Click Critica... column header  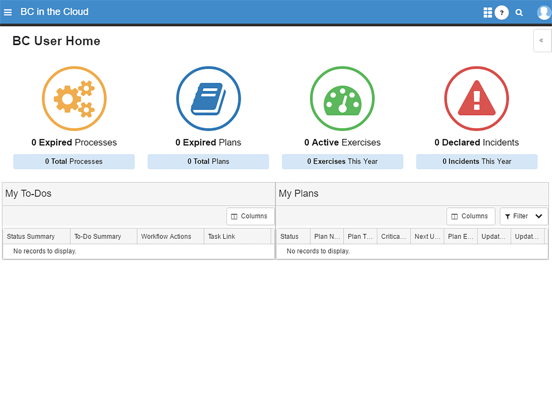click(x=394, y=236)
